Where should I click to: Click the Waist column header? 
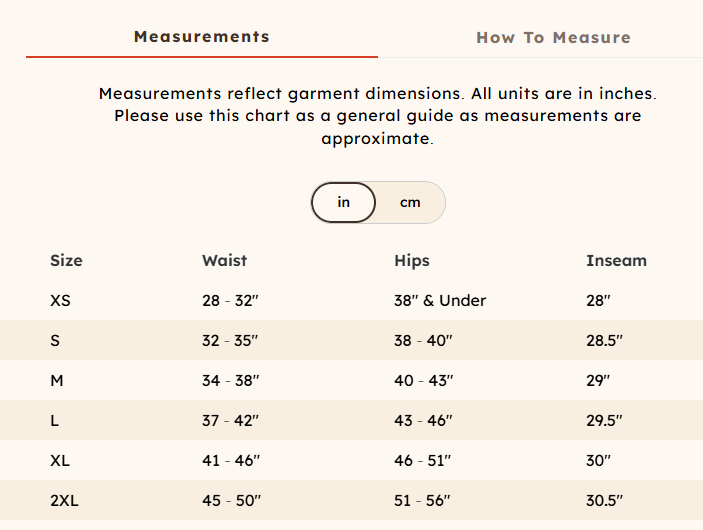[224, 260]
